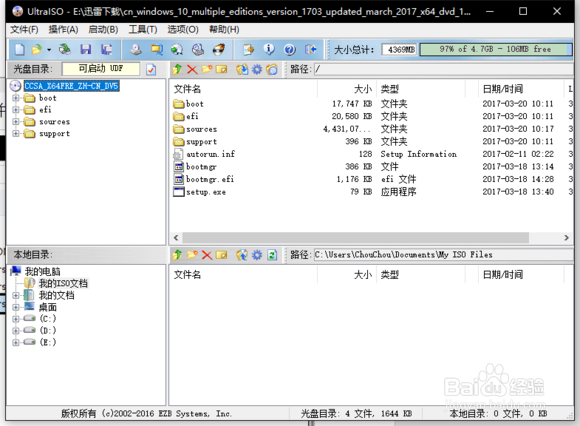Screen dimensions: 580x426
Task: Select 我的ISO文档 in local tree
Action: click(63, 283)
